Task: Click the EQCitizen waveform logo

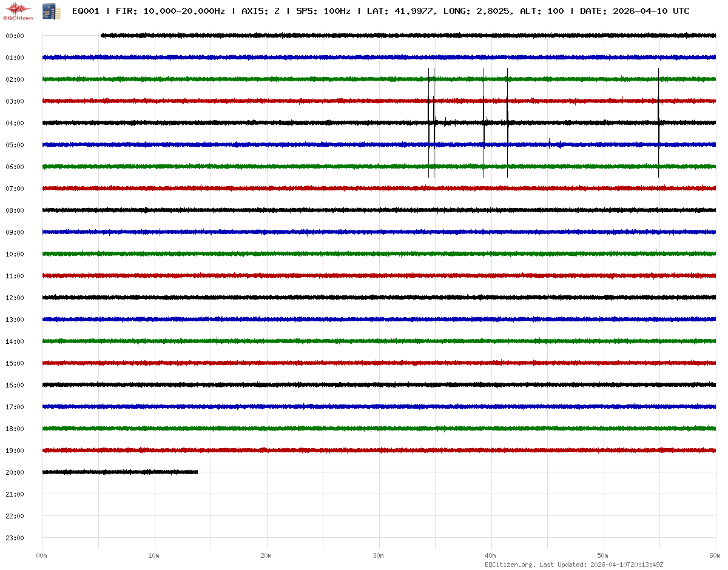Action: [x=19, y=10]
